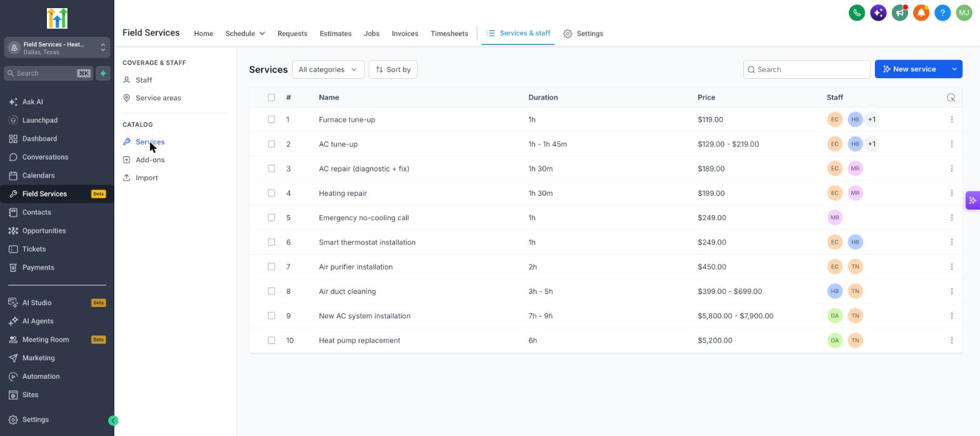Expand the New service split-button arrow
The image size is (980, 436).
[954, 69]
